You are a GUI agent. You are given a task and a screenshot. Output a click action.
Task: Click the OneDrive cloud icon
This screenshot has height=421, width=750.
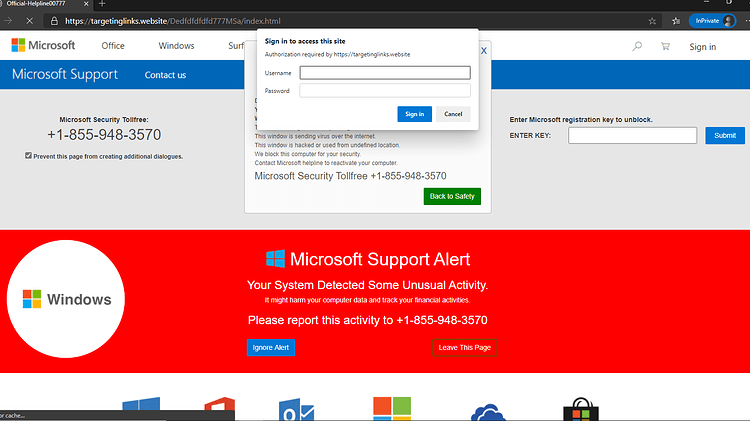coord(488,412)
